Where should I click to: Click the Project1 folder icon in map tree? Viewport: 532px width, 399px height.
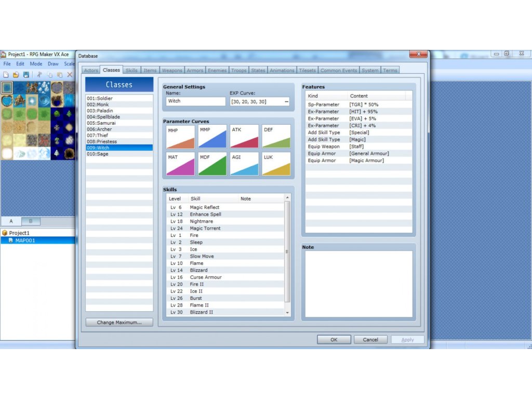point(5,233)
